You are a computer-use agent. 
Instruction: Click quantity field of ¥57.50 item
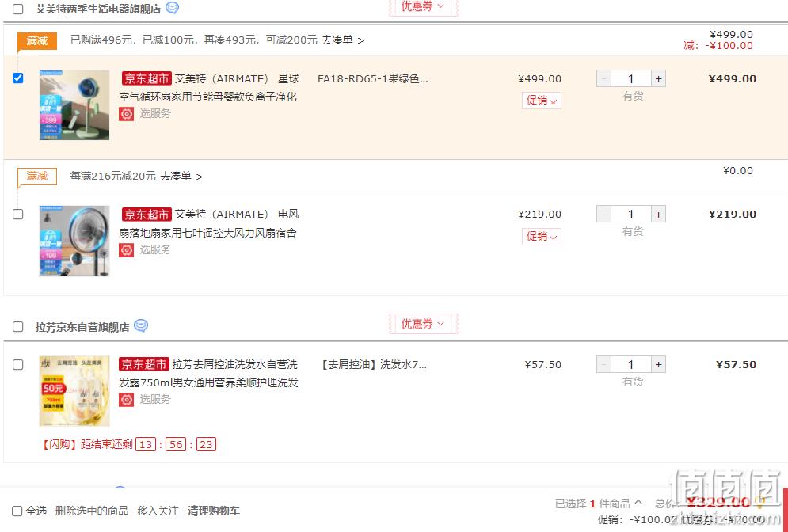coord(631,365)
